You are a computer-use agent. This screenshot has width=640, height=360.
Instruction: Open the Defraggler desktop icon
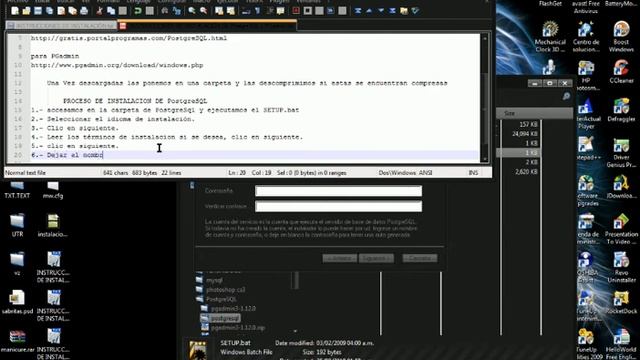tap(621, 110)
